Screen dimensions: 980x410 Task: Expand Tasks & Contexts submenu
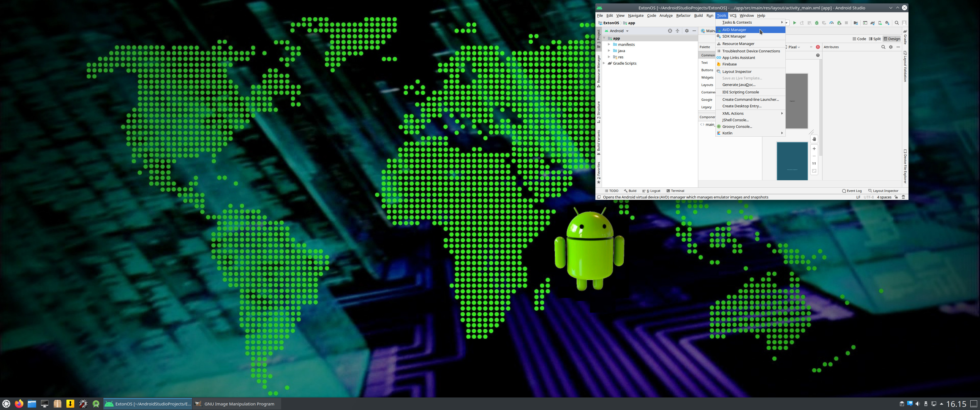750,22
